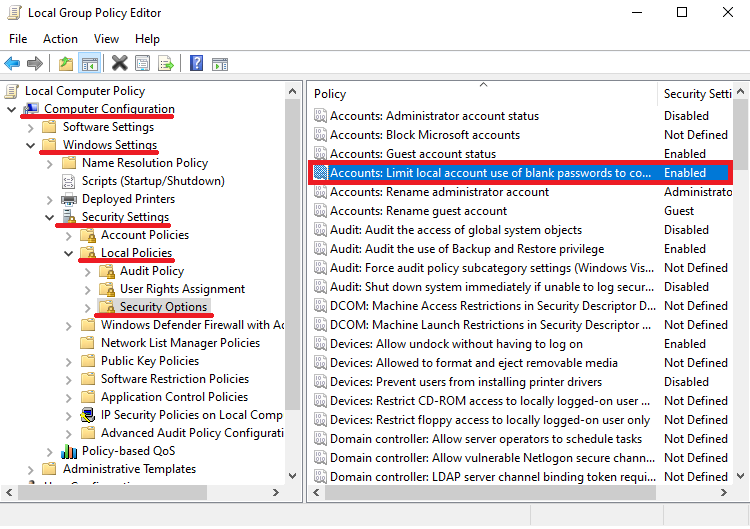Click the Audit Policy folder icon

(107, 271)
